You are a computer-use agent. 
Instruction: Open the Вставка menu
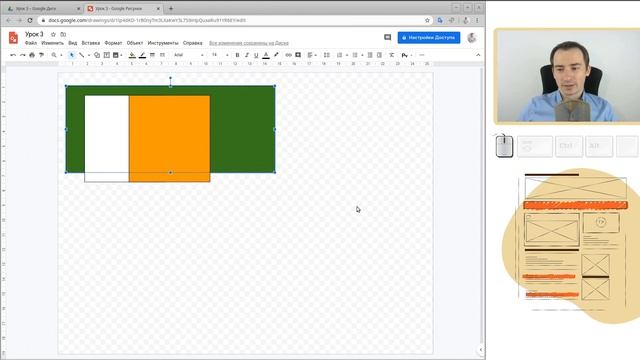91,43
